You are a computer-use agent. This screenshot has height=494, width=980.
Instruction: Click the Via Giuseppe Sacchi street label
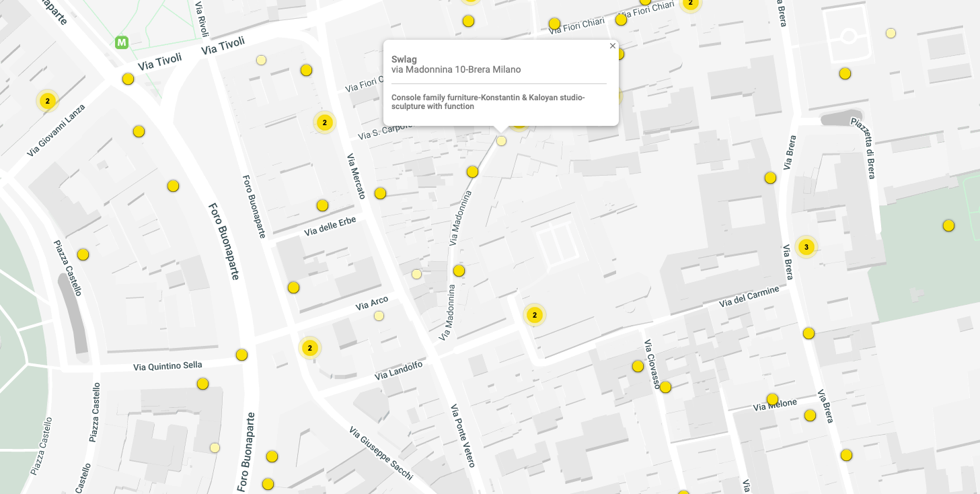pyautogui.click(x=381, y=454)
